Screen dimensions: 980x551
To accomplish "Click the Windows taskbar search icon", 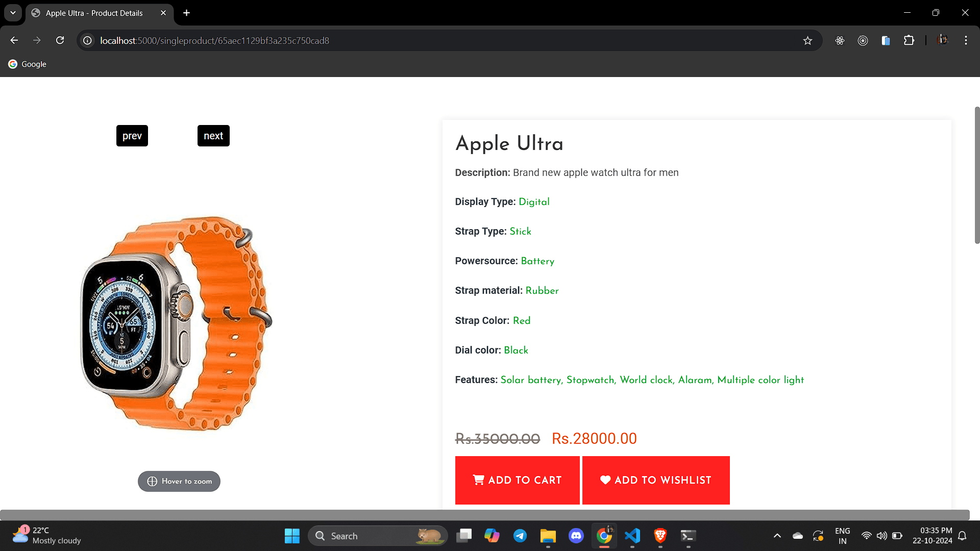I will tap(322, 536).
